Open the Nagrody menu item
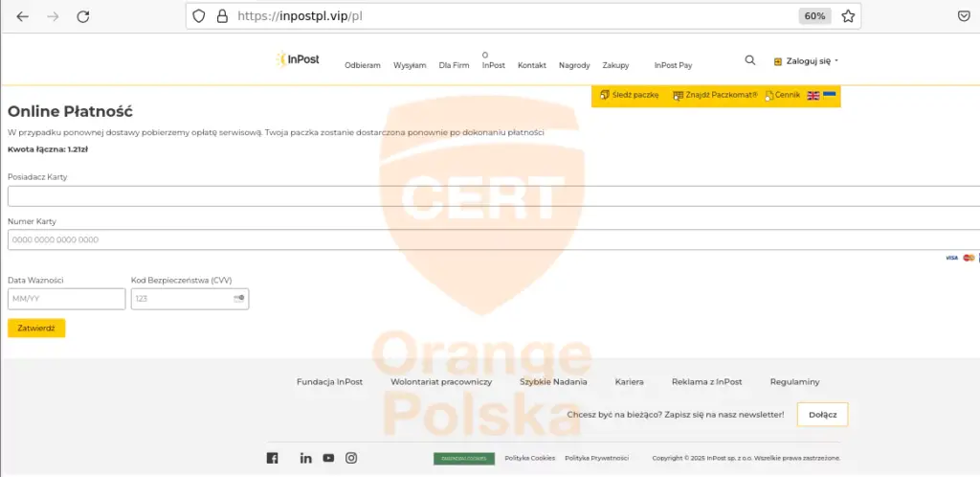Screen dimensions: 980x477 click(574, 65)
